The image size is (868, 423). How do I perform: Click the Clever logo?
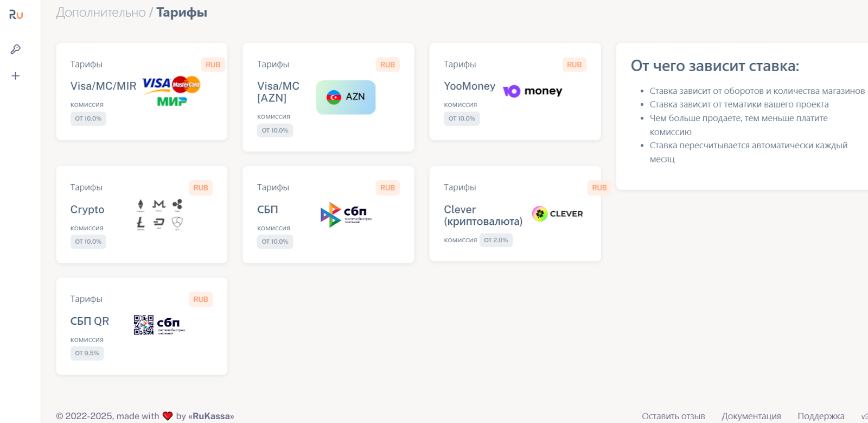pyautogui.click(x=557, y=214)
